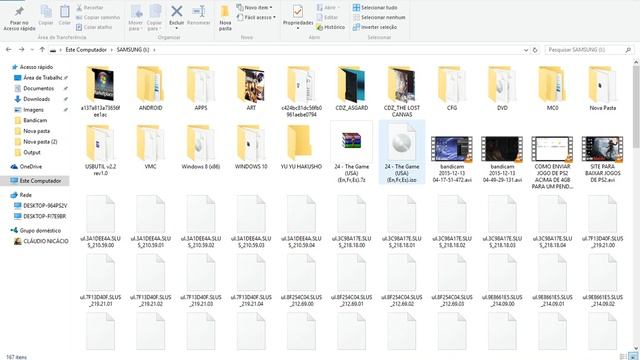Select Acesso rápido in navigation pane

pos(33,67)
